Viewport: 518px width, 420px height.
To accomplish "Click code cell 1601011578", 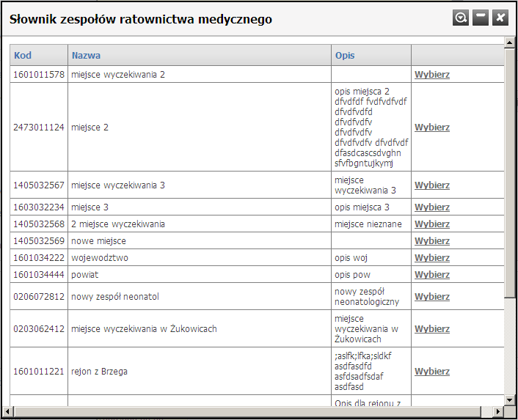I will [x=39, y=75].
